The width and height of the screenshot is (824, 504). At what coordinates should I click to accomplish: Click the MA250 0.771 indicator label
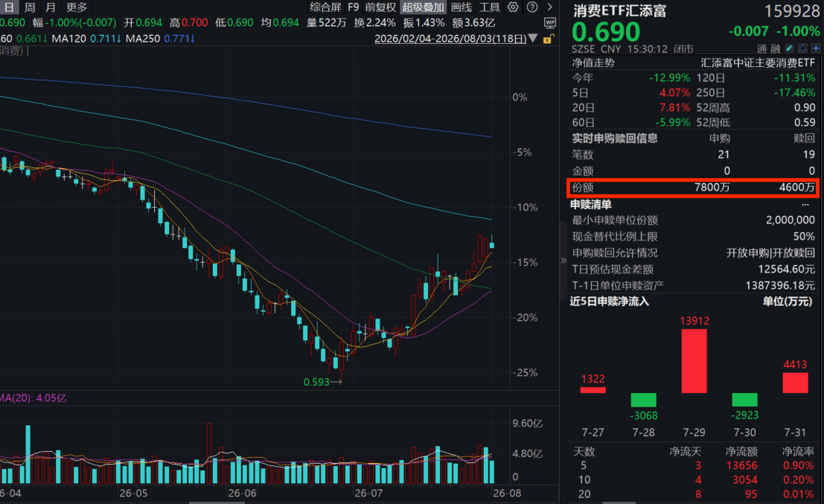click(x=160, y=39)
